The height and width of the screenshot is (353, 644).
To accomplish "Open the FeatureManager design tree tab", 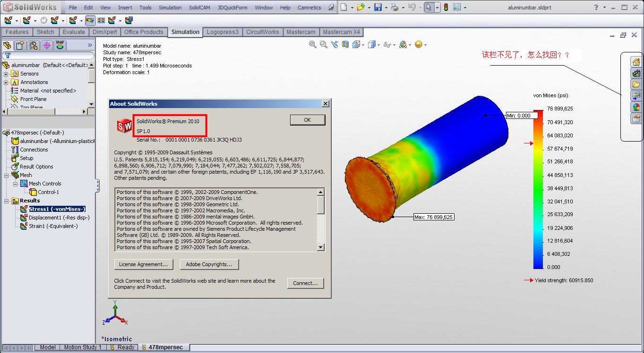I will (7, 45).
